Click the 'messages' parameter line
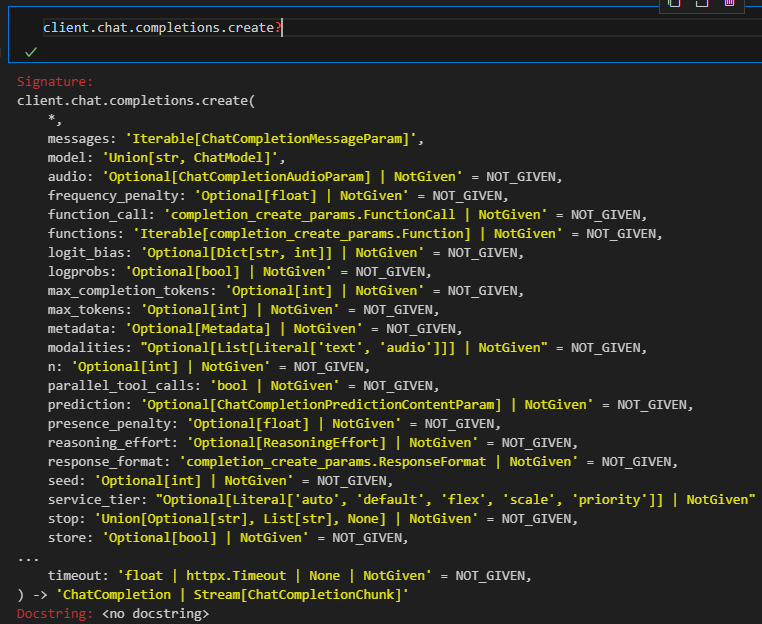762x624 pixels. (236, 139)
